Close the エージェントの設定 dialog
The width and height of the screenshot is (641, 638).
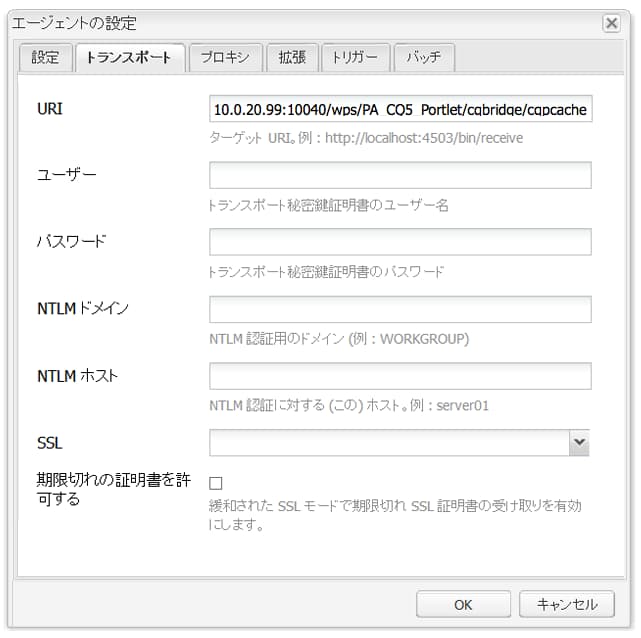tap(611, 23)
